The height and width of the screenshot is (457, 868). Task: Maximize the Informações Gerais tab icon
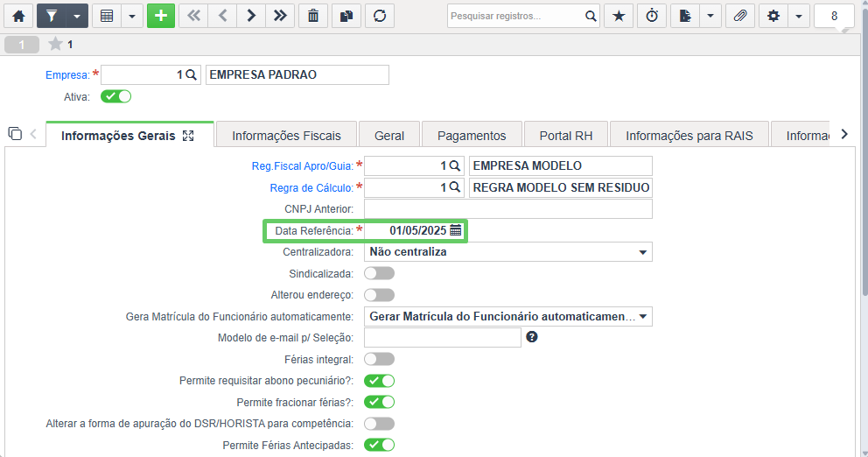click(188, 136)
